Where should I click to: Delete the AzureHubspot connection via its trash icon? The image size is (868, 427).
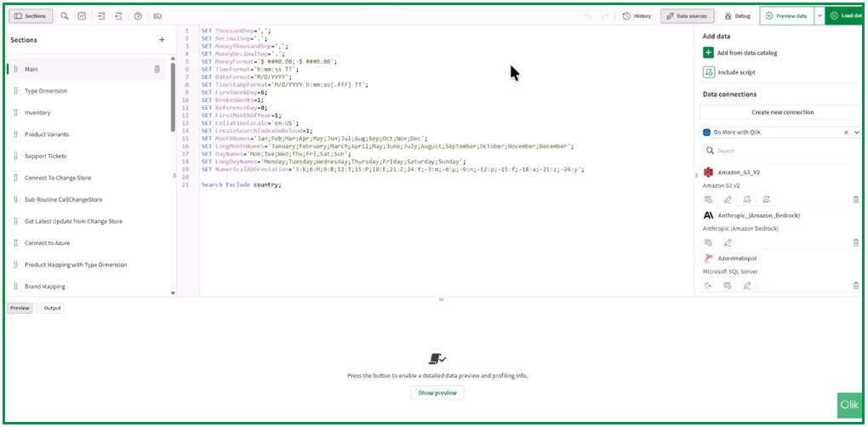pyautogui.click(x=855, y=286)
